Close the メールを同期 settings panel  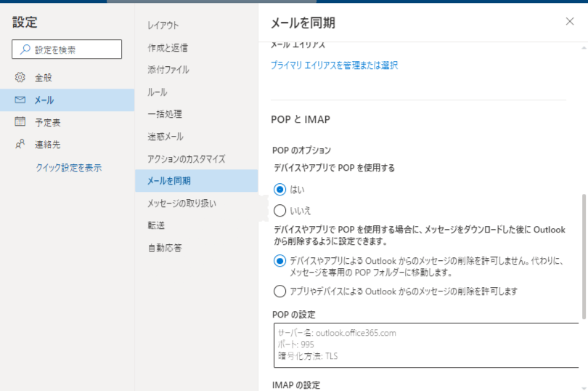[570, 22]
